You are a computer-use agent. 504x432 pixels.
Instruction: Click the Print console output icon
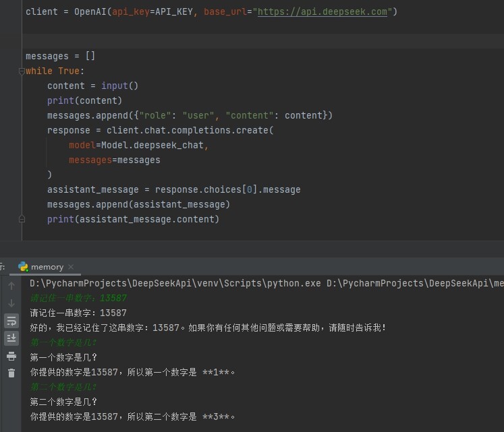point(11,356)
